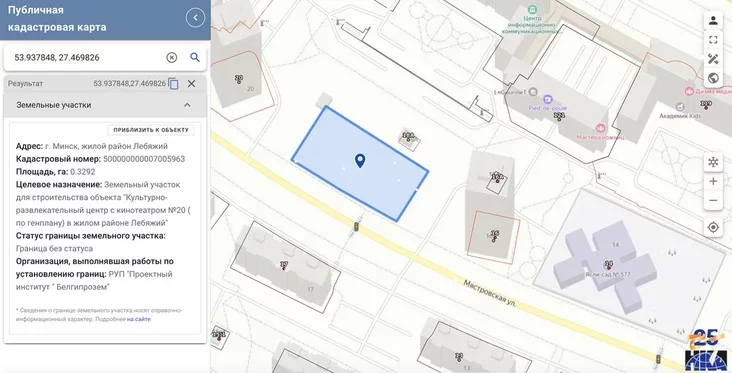Click the Приблизить к объекту button

(x=151, y=130)
